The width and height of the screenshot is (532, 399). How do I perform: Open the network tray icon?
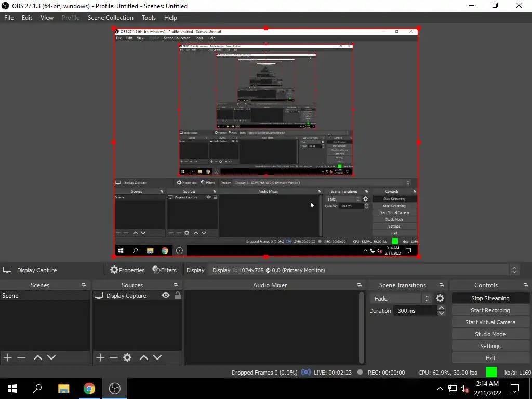pyautogui.click(x=453, y=389)
